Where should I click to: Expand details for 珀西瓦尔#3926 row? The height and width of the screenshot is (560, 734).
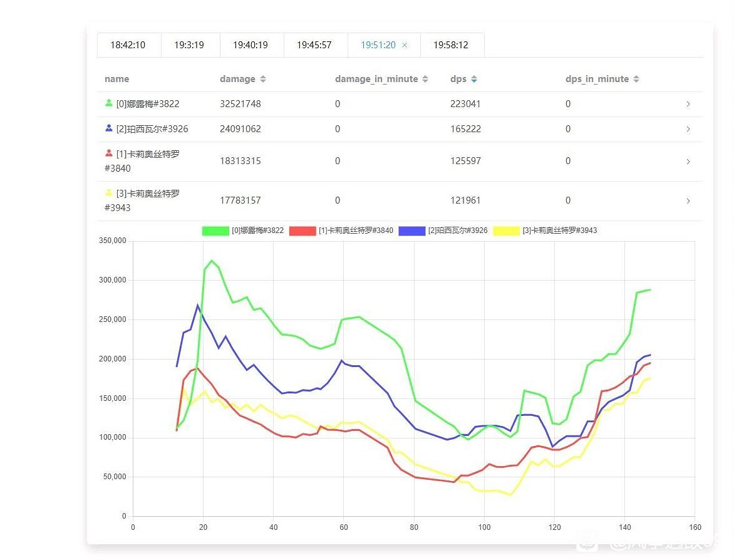pyautogui.click(x=688, y=129)
